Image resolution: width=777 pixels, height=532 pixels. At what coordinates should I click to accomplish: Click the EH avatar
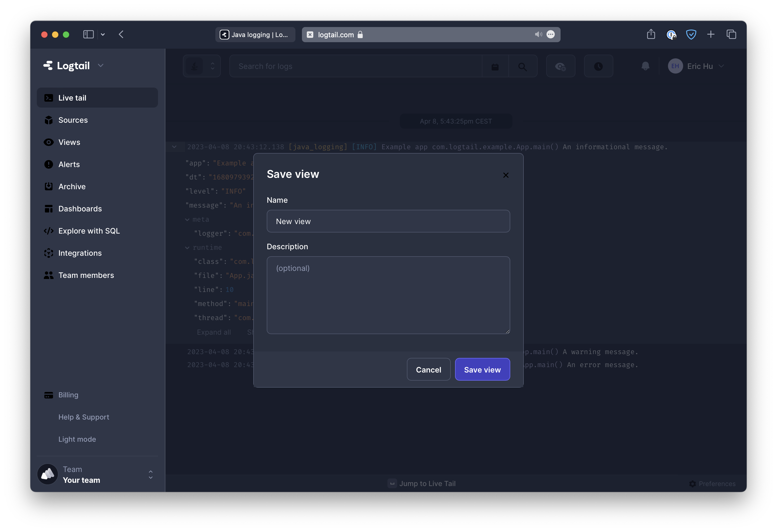675,66
